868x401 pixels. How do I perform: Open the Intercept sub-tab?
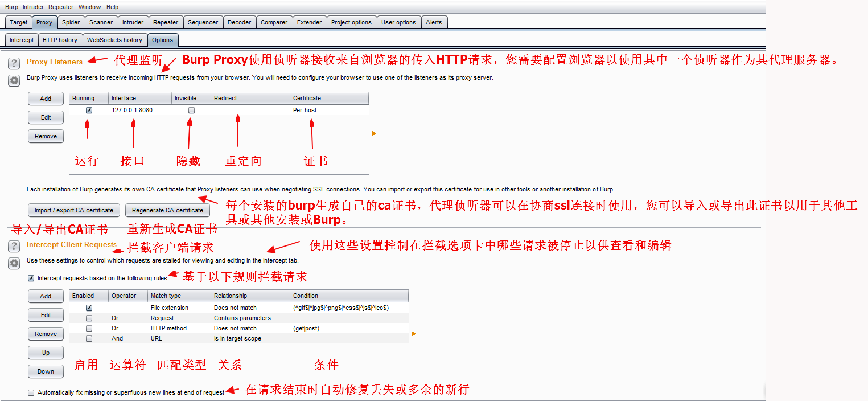point(22,40)
